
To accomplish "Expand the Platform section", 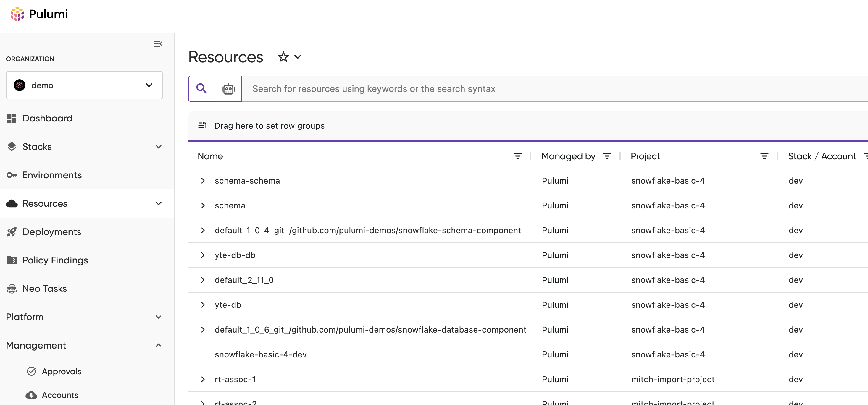I will tap(158, 317).
